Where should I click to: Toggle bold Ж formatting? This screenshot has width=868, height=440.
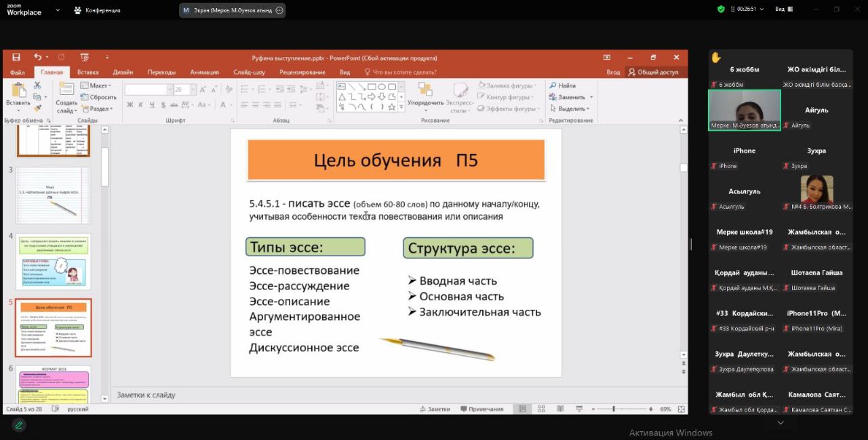(x=130, y=105)
